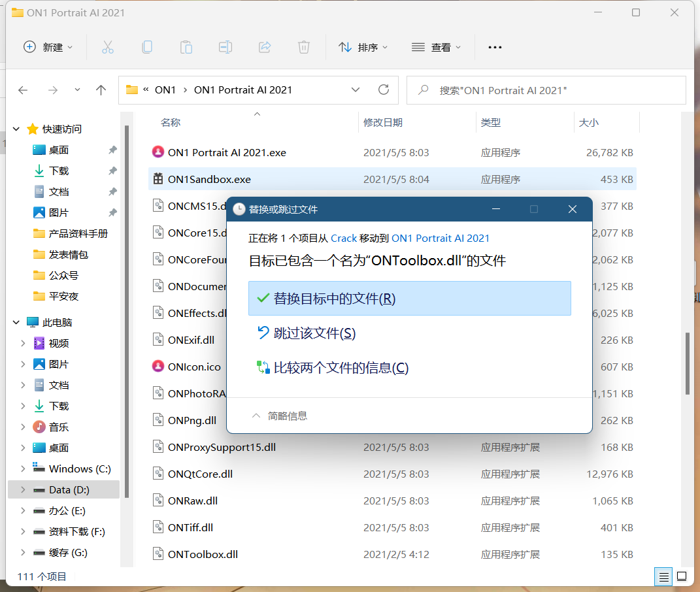Click the ONIcon.ico file icon

coord(158,367)
